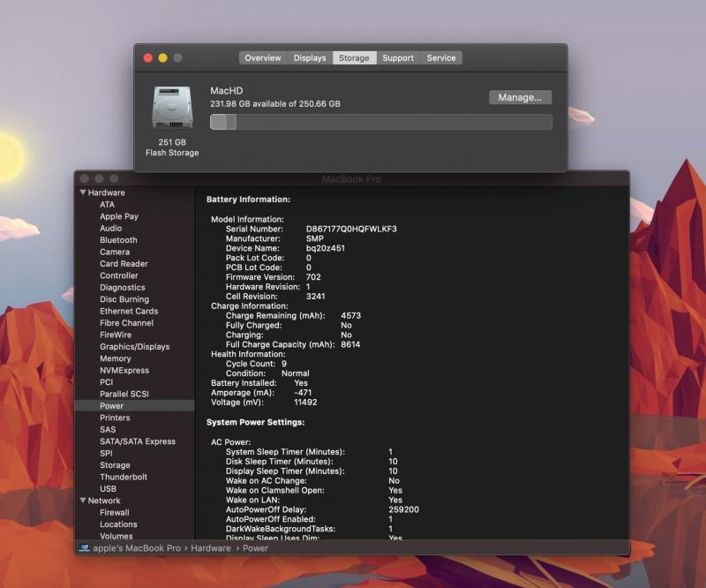This screenshot has width=706, height=588.
Task: Click the MacHD hard drive icon
Action: point(172,107)
